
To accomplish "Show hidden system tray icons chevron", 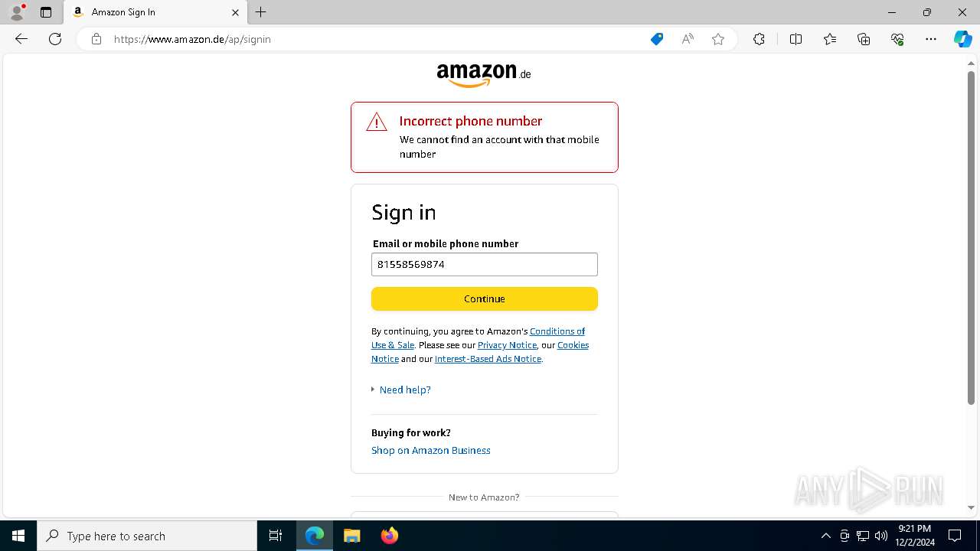I will pos(825,536).
